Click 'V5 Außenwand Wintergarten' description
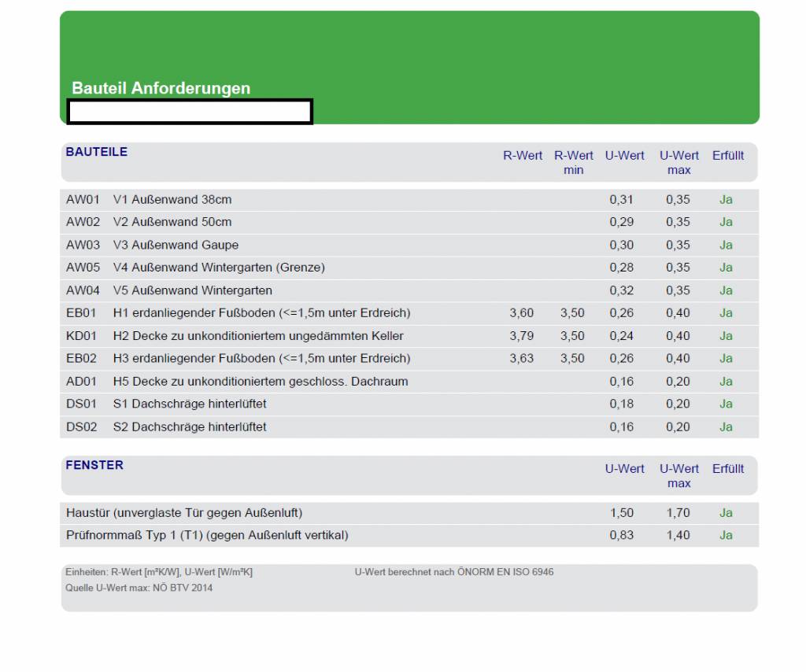The image size is (806, 672). [x=193, y=291]
